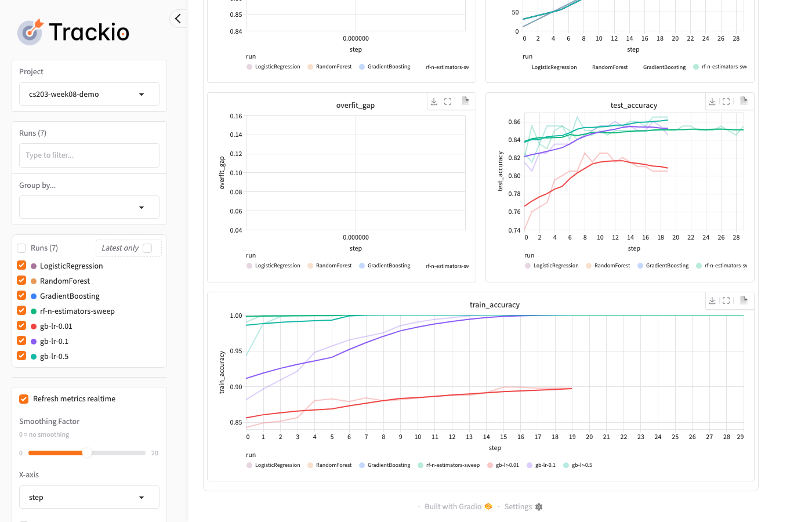Toggle RandomForest in the test_accuracy legend

[x=608, y=266]
